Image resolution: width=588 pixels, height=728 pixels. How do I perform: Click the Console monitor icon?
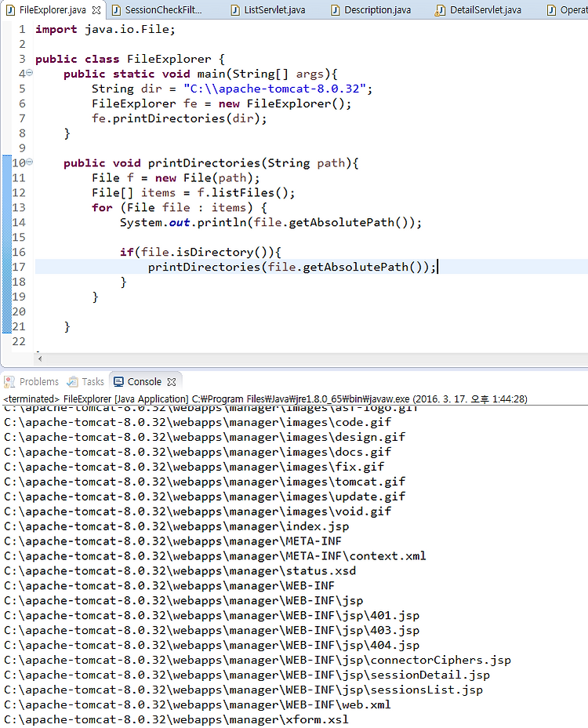tap(119, 381)
